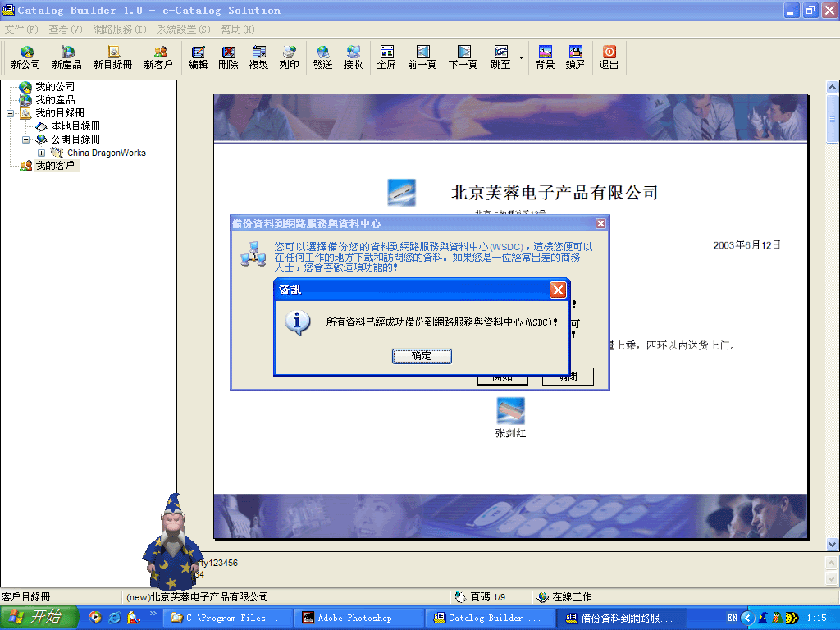The image size is (840, 630).
Task: Click the 跳至 (jump to) toolbar icon
Action: 501,57
